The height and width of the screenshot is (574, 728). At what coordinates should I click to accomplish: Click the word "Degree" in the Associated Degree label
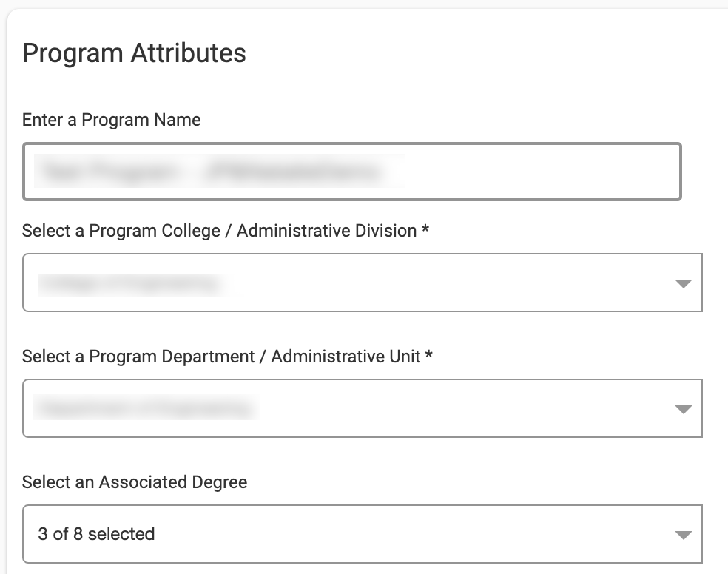(x=219, y=482)
